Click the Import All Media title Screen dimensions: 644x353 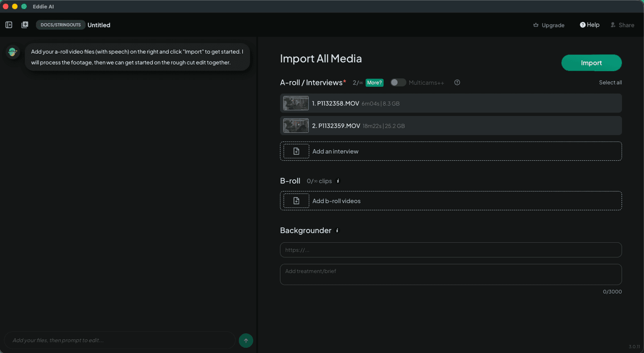321,58
